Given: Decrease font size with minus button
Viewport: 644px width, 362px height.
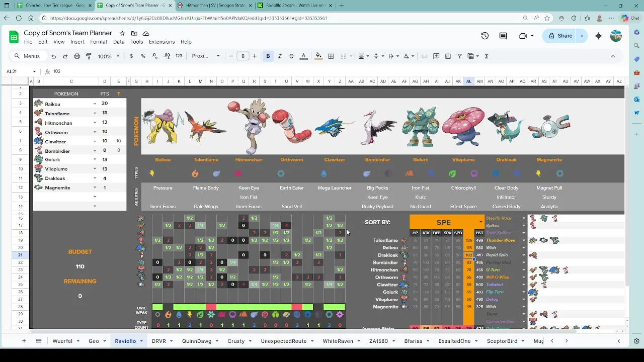Looking at the screenshot, I should pos(231,56).
